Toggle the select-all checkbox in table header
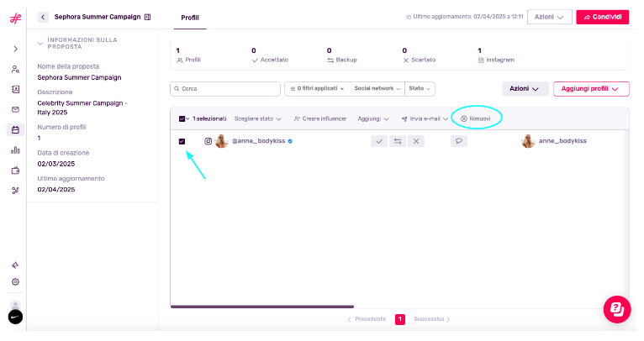 point(182,119)
